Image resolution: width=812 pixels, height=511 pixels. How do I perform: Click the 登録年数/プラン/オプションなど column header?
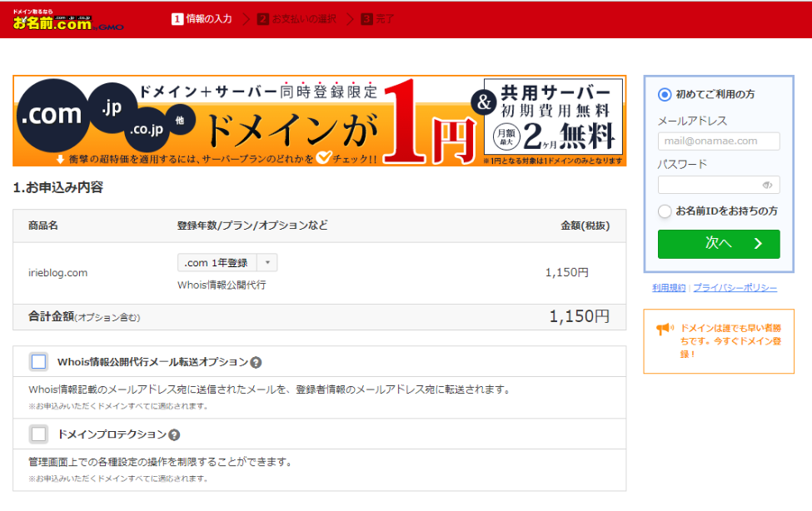(252, 226)
